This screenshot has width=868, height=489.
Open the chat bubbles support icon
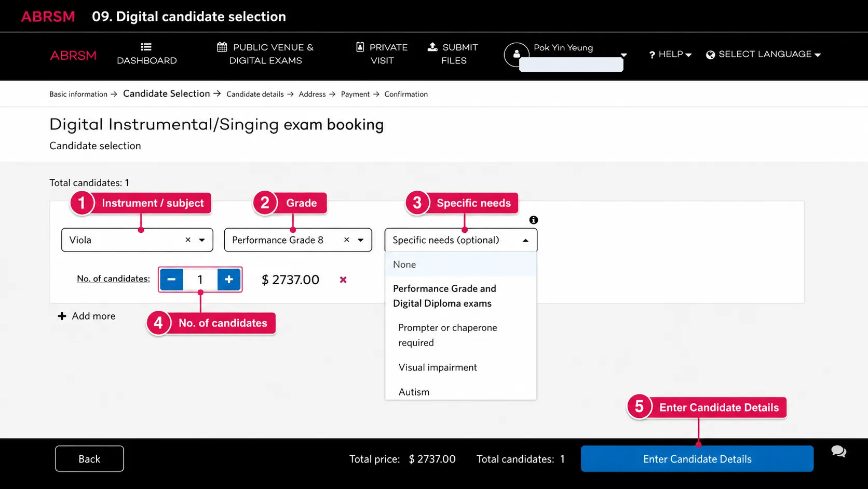[838, 452]
